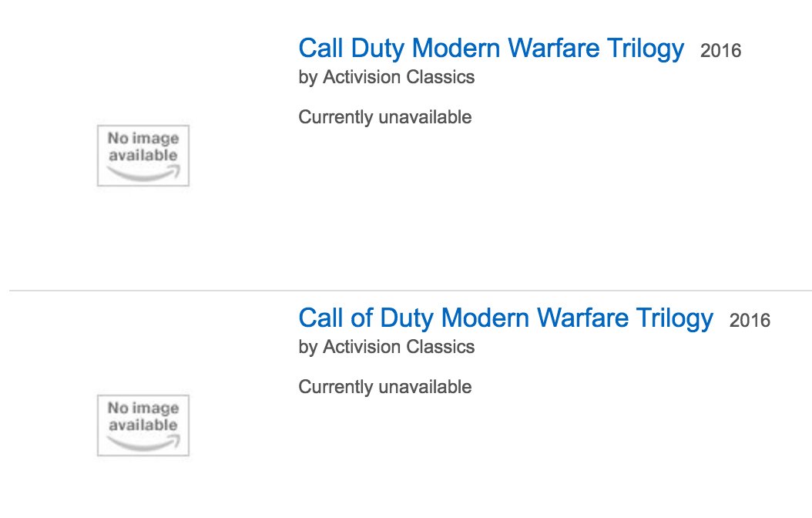Image resolution: width=812 pixels, height=518 pixels.
Task: Select "by Activision Classics" under the second title
Action: (386, 347)
